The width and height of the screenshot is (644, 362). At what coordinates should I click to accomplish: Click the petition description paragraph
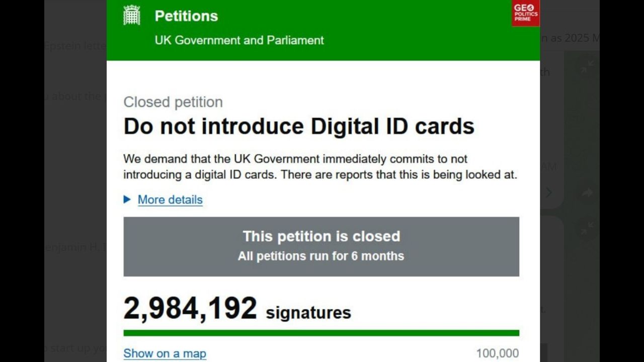pos(320,167)
